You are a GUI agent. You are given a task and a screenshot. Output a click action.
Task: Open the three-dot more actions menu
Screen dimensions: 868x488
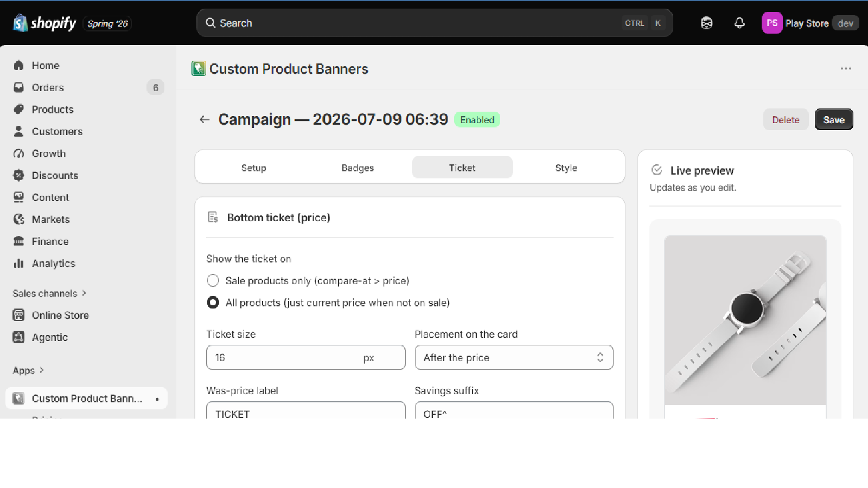point(846,68)
